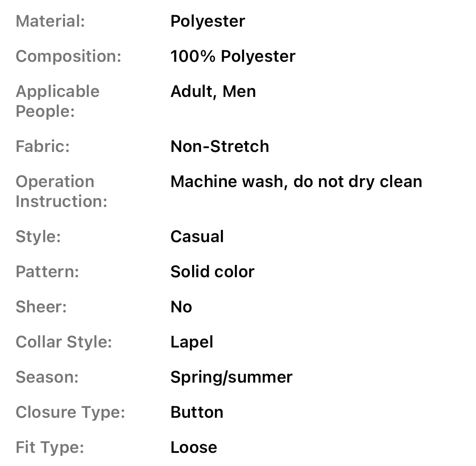Click the "Fabric:" label

coord(42,146)
